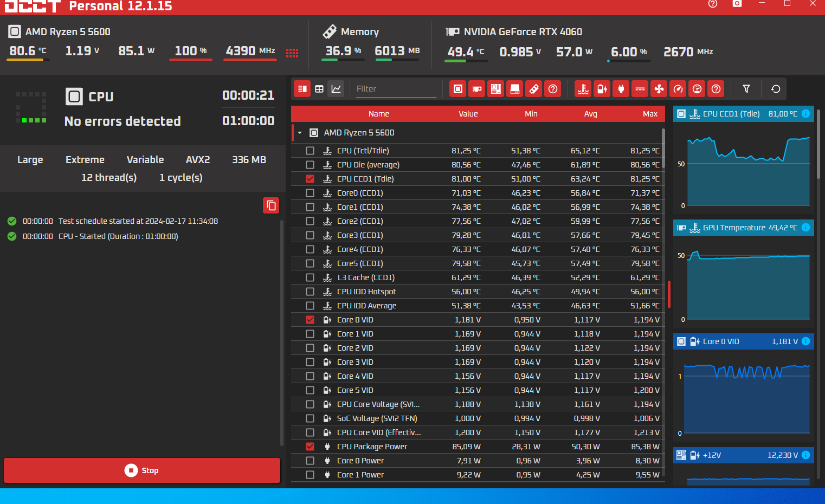Toggle the voltage sensor type filter
The height and width of the screenshot is (504, 825).
(602, 89)
